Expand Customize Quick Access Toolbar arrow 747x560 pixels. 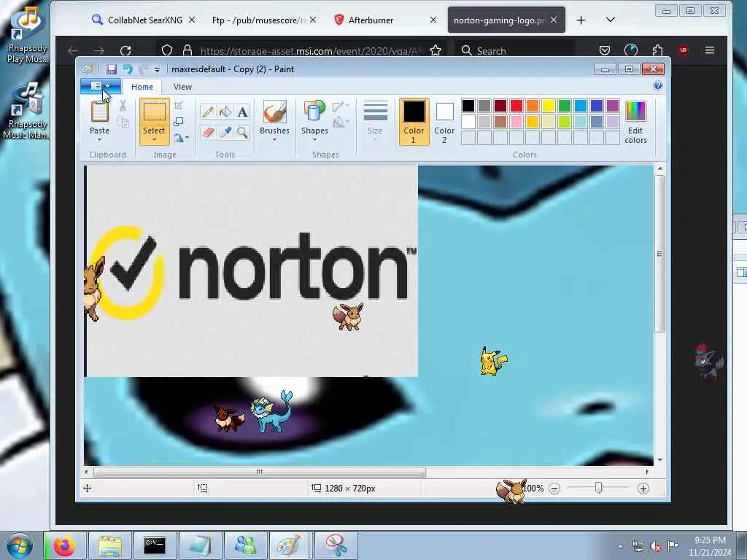[157, 69]
